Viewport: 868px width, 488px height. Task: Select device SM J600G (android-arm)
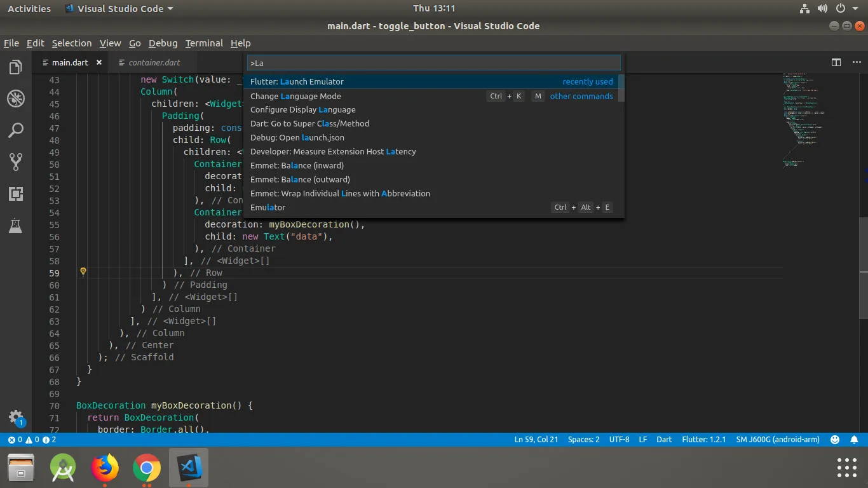pyautogui.click(x=778, y=440)
